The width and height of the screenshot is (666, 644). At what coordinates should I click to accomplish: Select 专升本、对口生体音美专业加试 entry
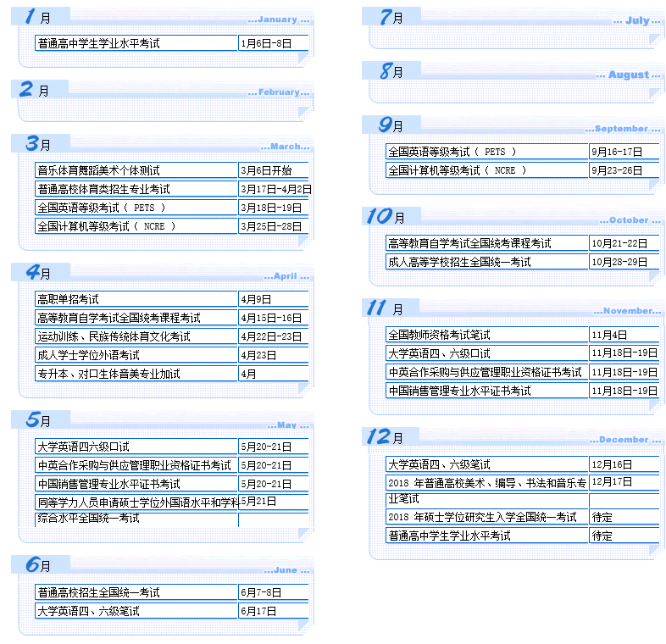(x=136, y=374)
